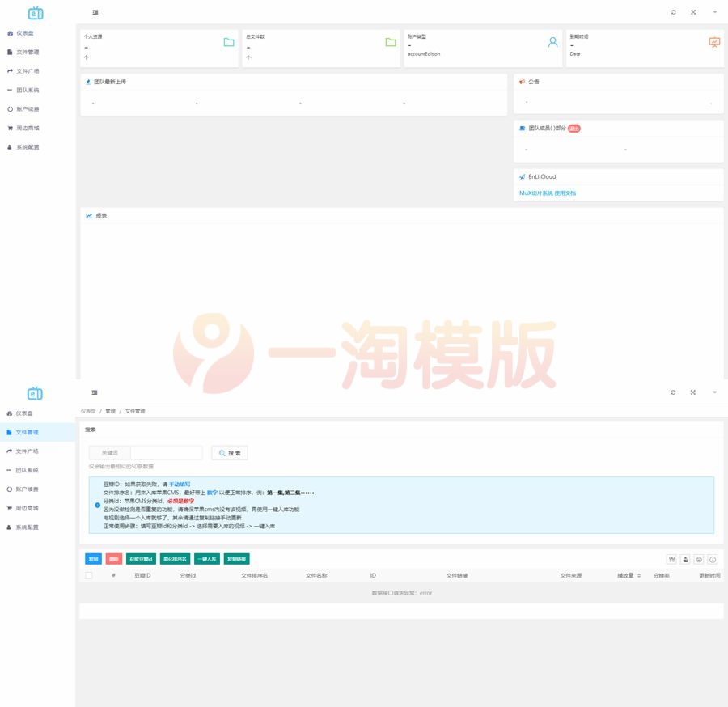728x707 pixels.
Task: Click the upload icon beside 团队最新上传
Action: coord(88,83)
